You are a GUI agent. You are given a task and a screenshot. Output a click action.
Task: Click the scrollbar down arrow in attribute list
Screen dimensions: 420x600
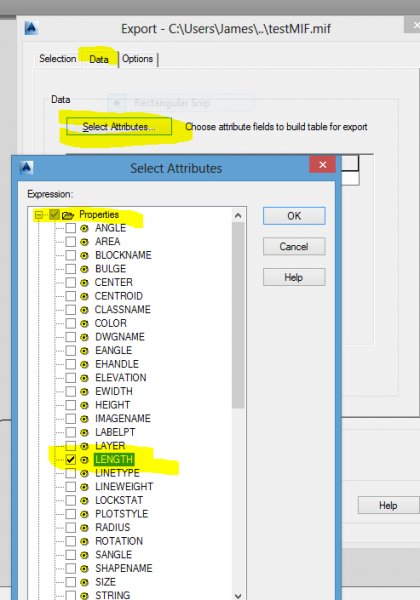238,595
